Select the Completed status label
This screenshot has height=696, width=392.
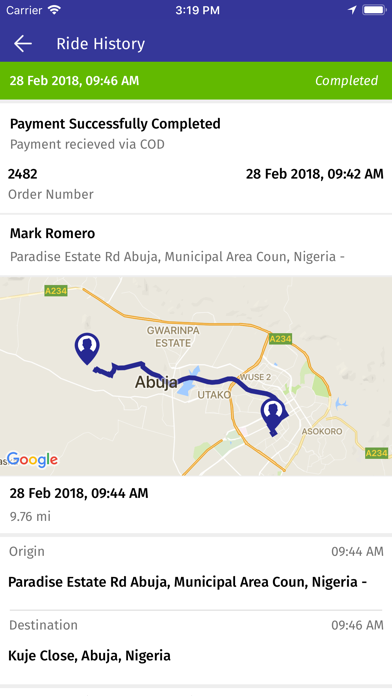pos(346,80)
